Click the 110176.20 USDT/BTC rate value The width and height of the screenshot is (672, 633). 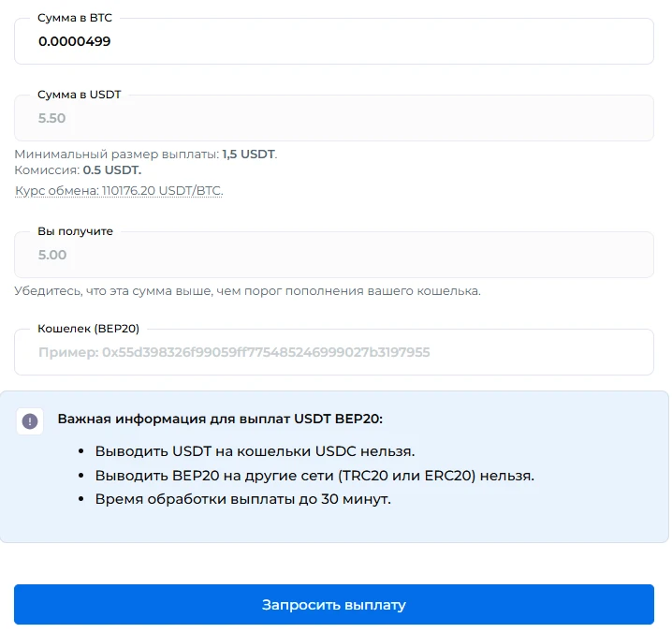coord(162,190)
